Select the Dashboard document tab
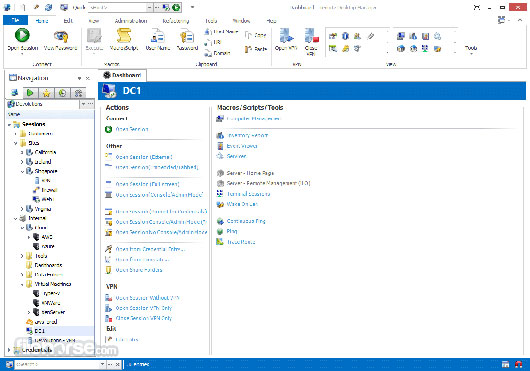 (x=122, y=75)
